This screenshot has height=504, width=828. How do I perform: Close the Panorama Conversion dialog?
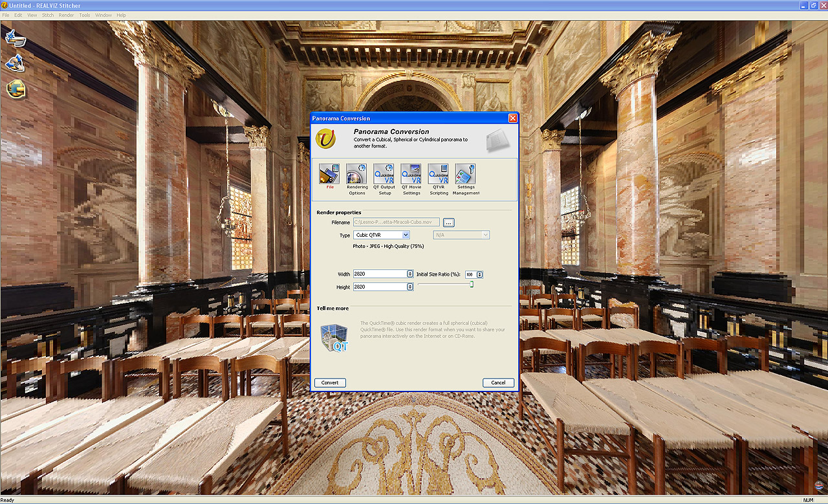pyautogui.click(x=512, y=118)
